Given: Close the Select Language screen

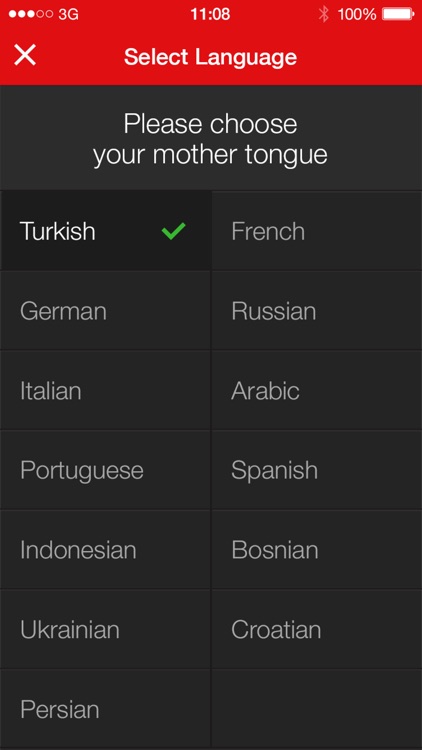Looking at the screenshot, I should point(25,55).
